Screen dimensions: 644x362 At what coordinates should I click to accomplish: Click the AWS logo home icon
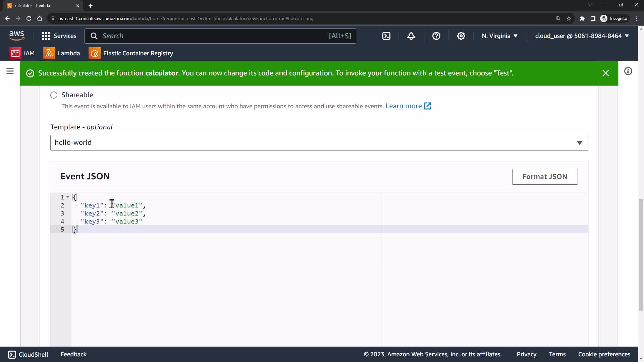pos(17,35)
